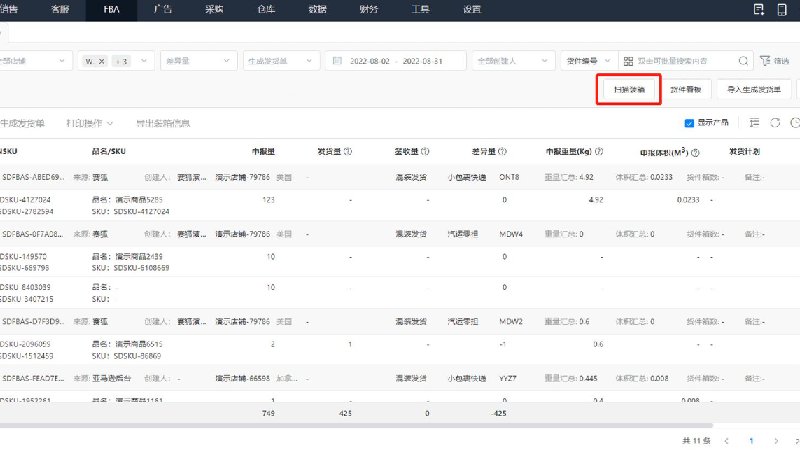Open the 货件编号 search-type dropdown

(589, 61)
